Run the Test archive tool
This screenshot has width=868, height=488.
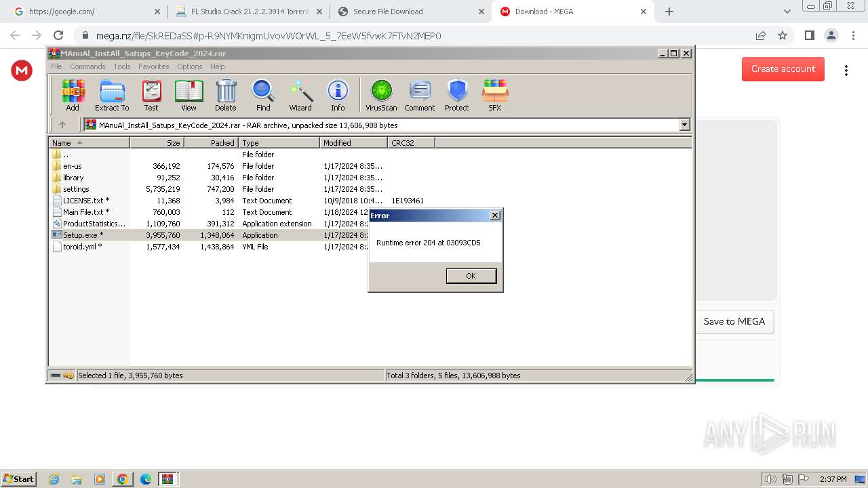(x=151, y=95)
